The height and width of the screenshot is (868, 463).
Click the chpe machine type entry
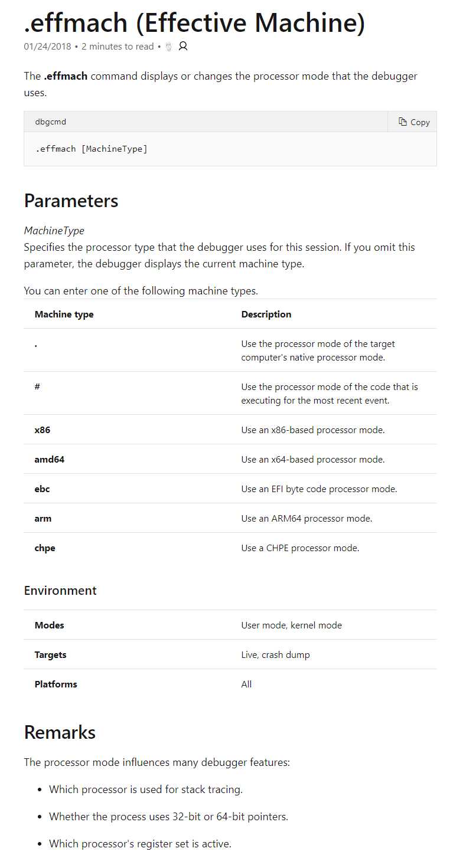click(45, 548)
